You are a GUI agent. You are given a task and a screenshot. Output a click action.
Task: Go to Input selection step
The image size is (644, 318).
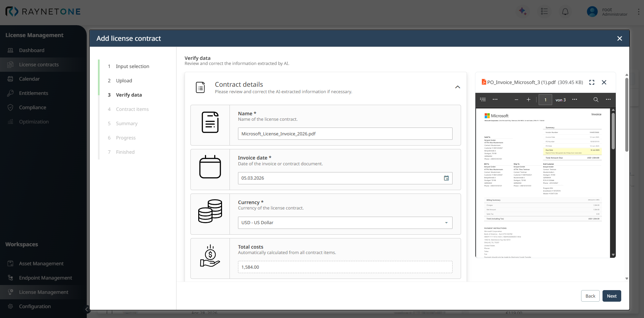click(x=132, y=66)
